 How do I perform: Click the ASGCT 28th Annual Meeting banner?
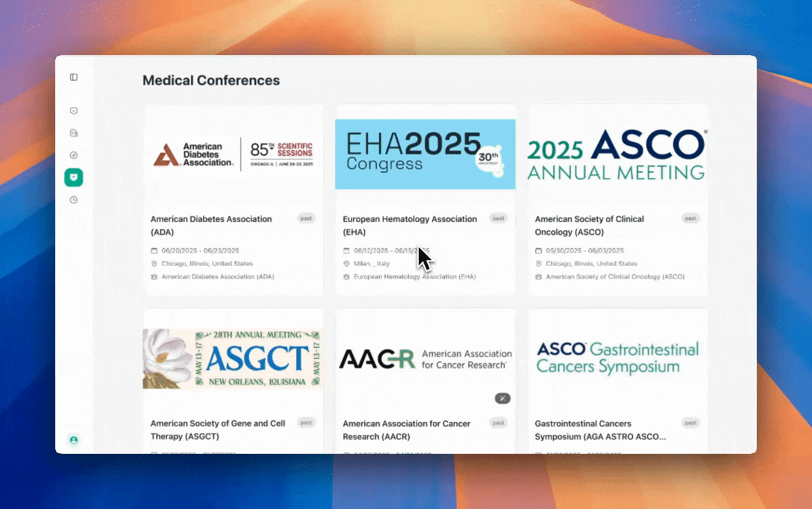233,358
